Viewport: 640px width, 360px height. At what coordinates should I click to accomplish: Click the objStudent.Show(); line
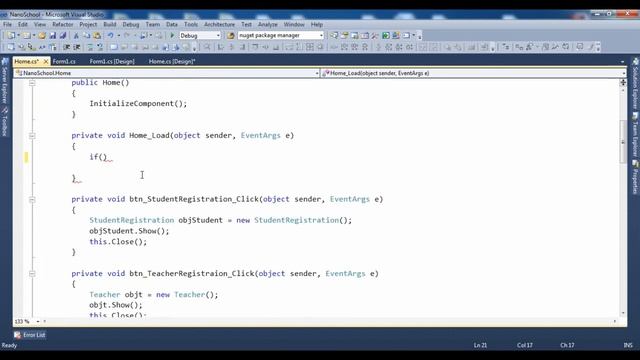(129, 231)
